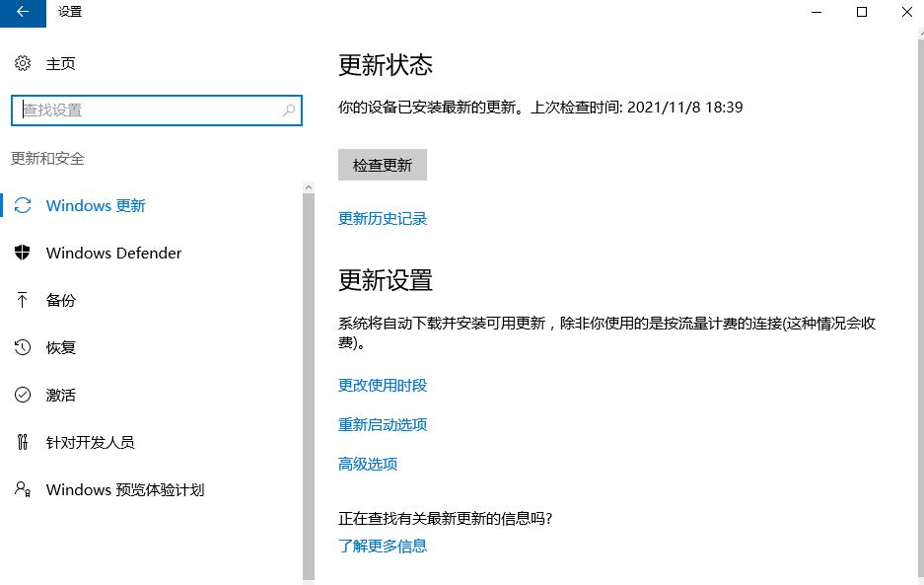The image size is (924, 585).
Task: Open Windows 预览体验计划 page
Action: tap(125, 489)
